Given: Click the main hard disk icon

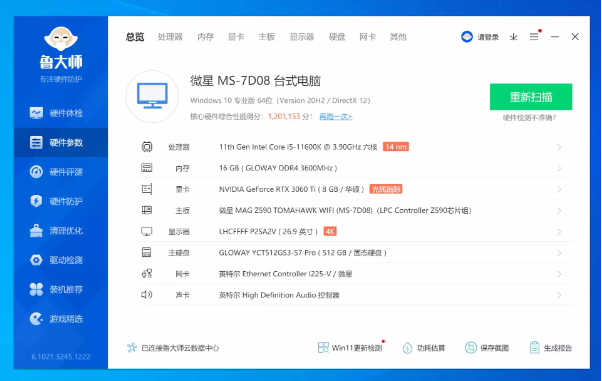Looking at the screenshot, I should [147, 252].
